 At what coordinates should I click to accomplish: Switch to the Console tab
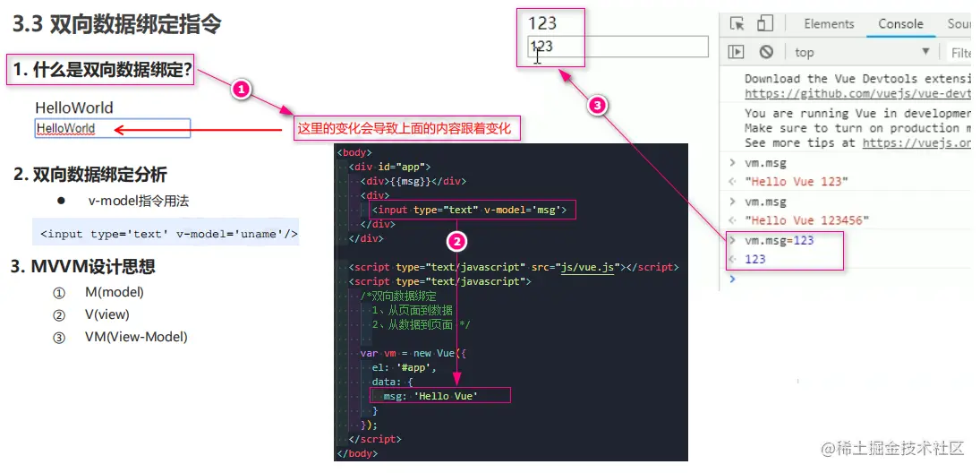click(900, 24)
